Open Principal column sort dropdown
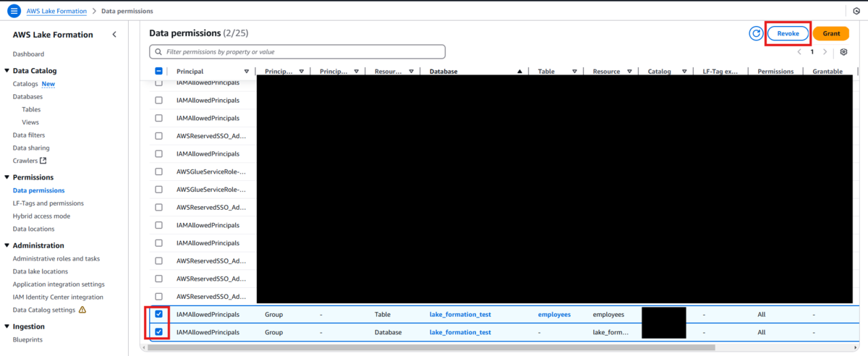The width and height of the screenshot is (868, 356). coord(247,72)
